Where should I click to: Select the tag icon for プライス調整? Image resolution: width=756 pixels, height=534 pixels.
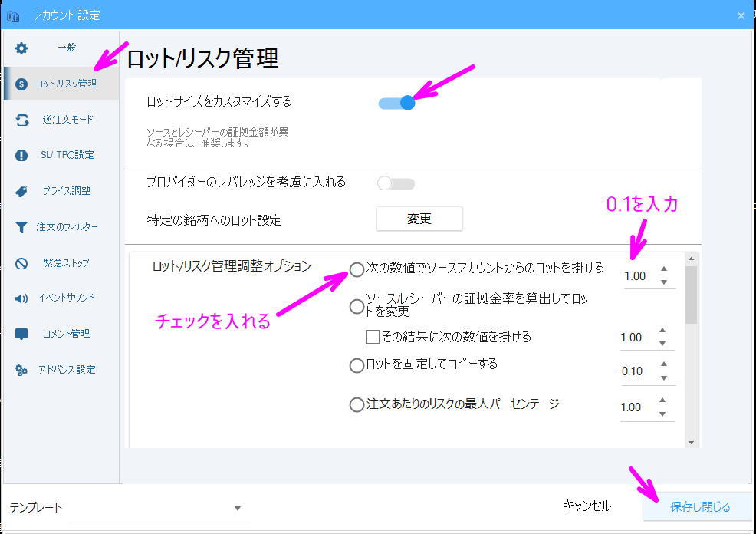[23, 190]
